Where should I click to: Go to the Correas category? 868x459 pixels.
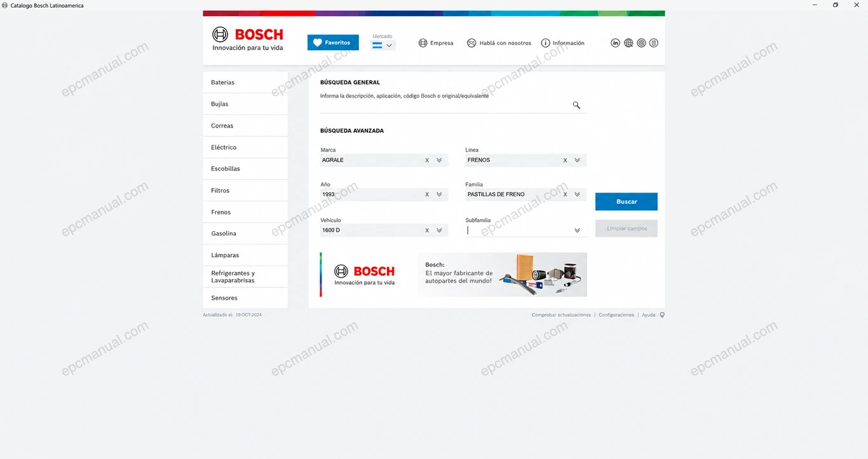(245, 126)
